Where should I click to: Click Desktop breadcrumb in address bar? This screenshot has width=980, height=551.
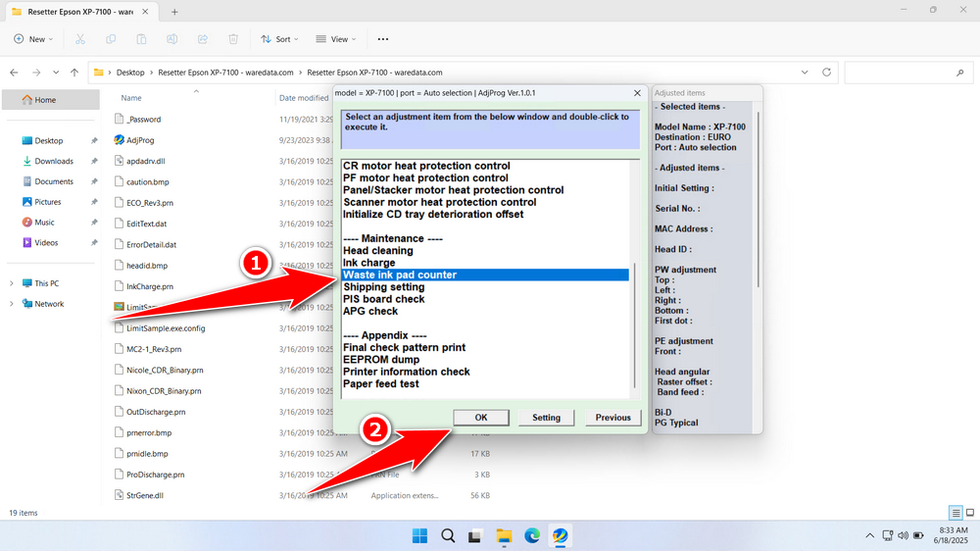point(130,73)
